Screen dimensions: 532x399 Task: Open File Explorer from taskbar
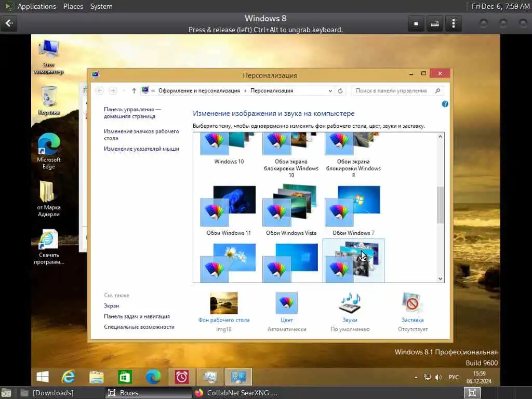96,377
